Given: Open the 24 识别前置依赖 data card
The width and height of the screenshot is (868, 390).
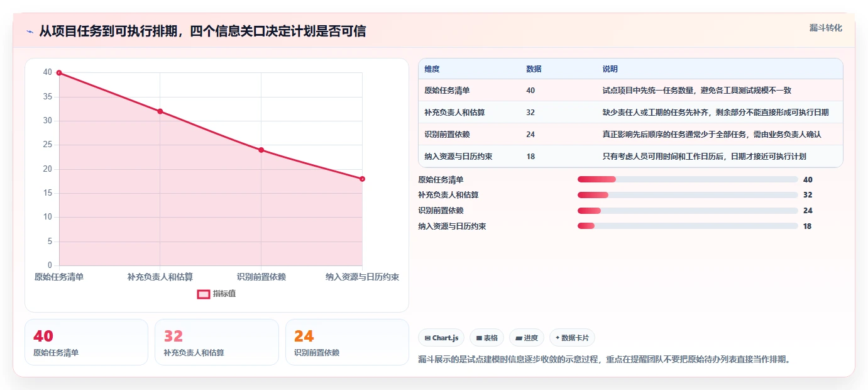Looking at the screenshot, I should 347,342.
